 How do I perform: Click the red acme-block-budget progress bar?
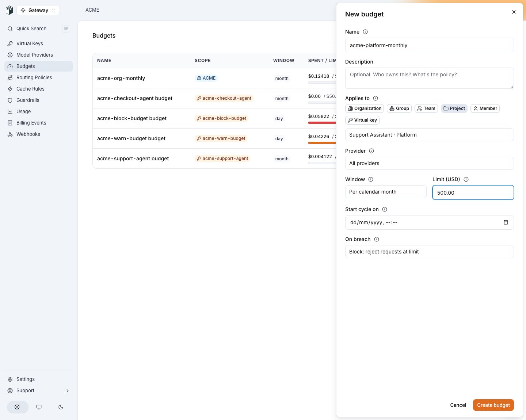click(x=322, y=123)
